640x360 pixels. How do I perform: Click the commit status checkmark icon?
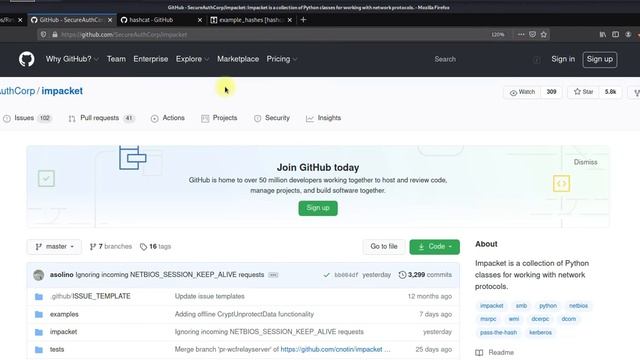pos(326,275)
